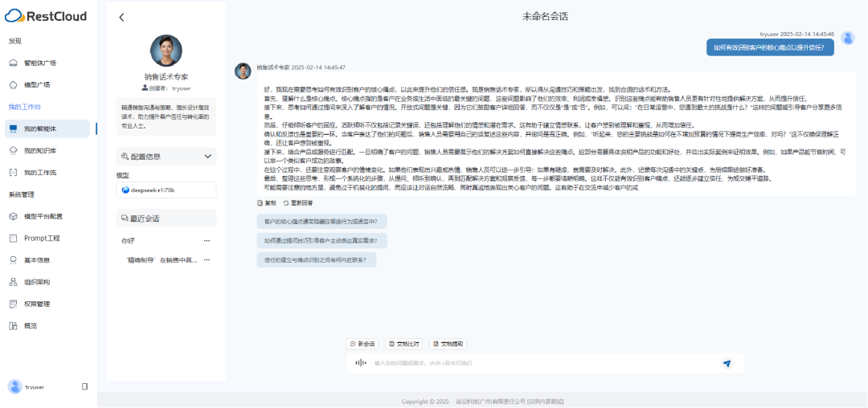The height and width of the screenshot is (408, 868).
Task: Open options for '精确制导' conversation
Action: (x=207, y=260)
